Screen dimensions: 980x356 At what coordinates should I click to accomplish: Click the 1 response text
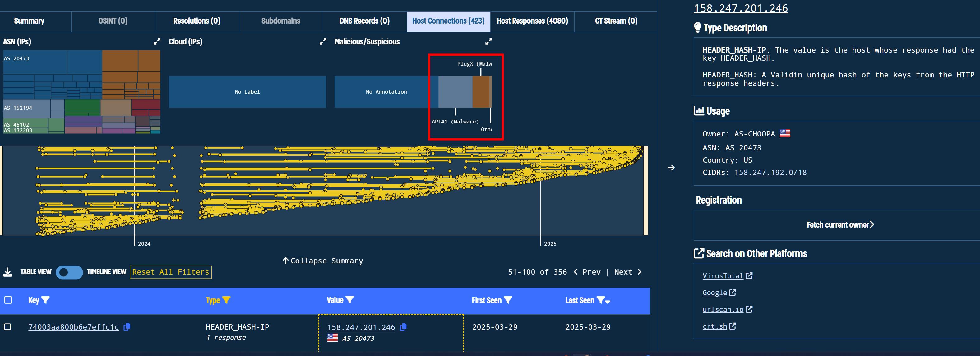(x=226, y=338)
